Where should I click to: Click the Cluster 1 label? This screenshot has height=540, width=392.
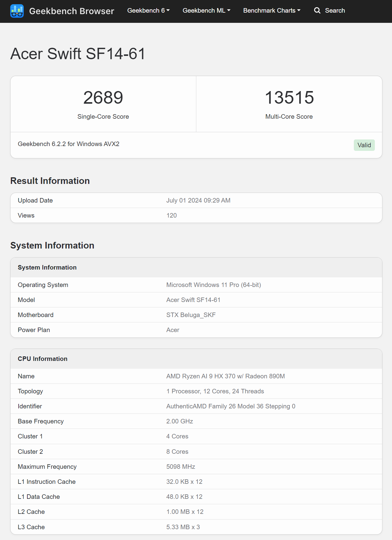pyautogui.click(x=30, y=436)
